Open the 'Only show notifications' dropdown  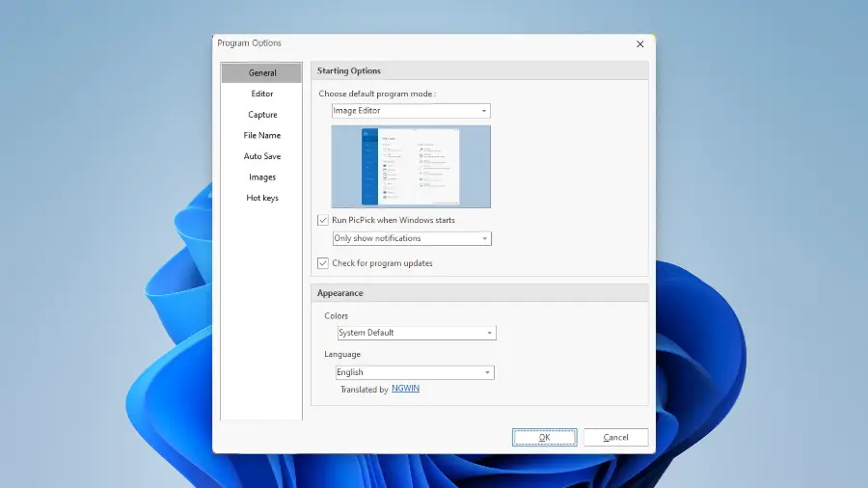click(x=411, y=238)
